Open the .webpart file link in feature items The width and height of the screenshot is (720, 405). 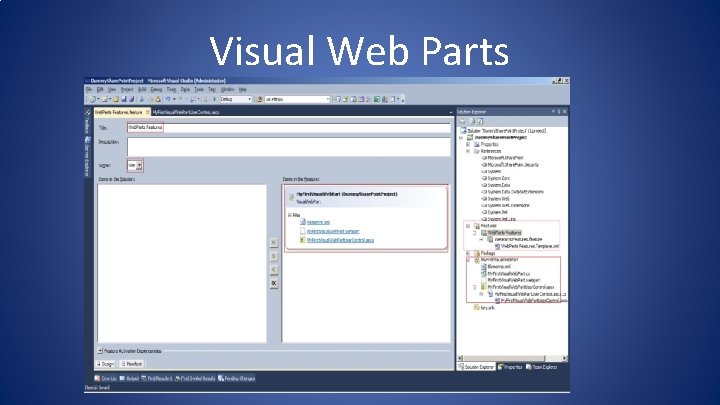[333, 231]
